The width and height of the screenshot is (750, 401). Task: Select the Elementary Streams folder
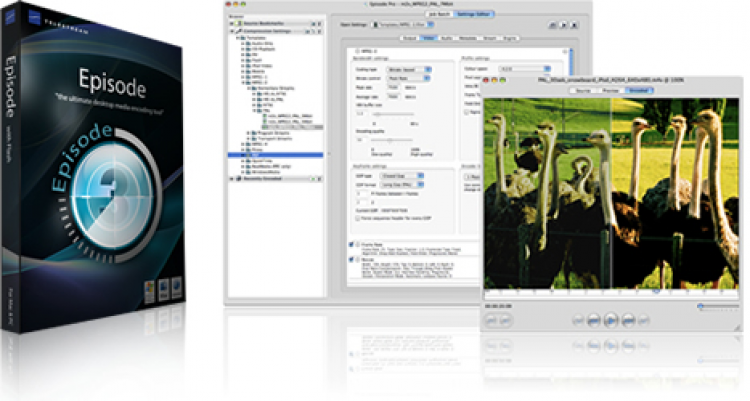click(x=274, y=88)
